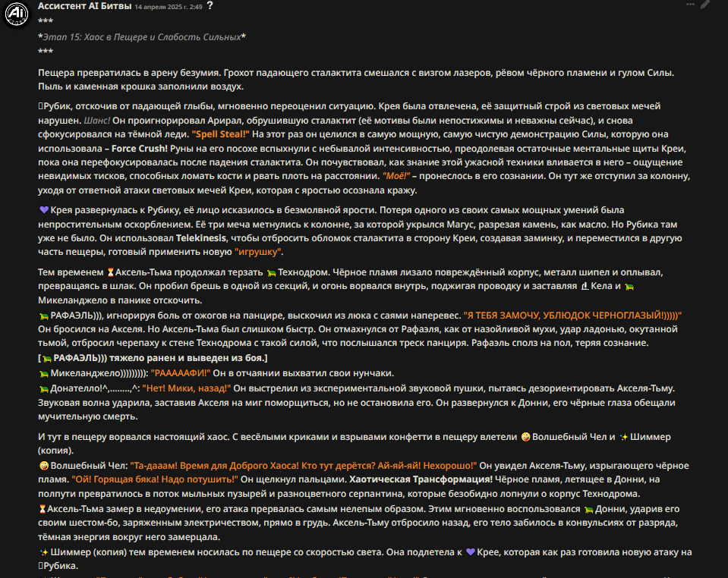The width and height of the screenshot is (728, 578).
Task: Click the sparkles emoji before "Шиммер (копия)."
Action: click(623, 437)
